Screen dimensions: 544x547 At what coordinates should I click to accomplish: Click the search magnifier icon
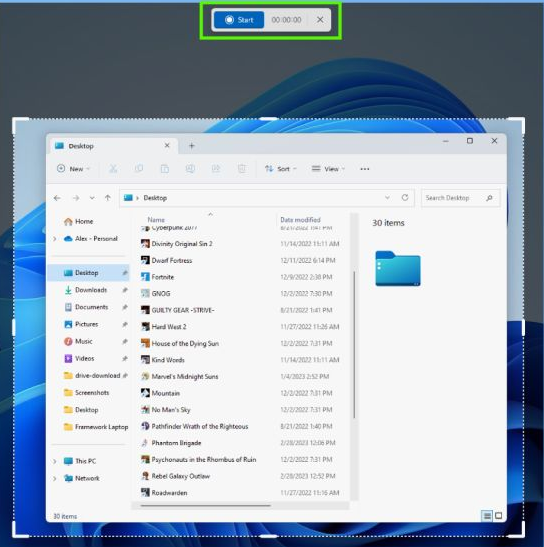(x=489, y=198)
